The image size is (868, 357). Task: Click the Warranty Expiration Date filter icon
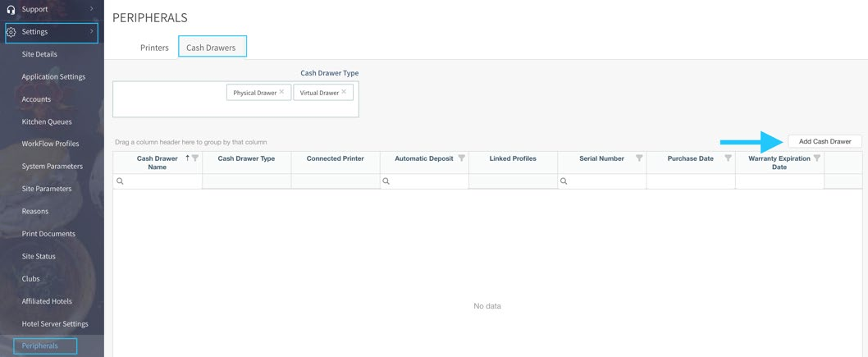(x=816, y=158)
